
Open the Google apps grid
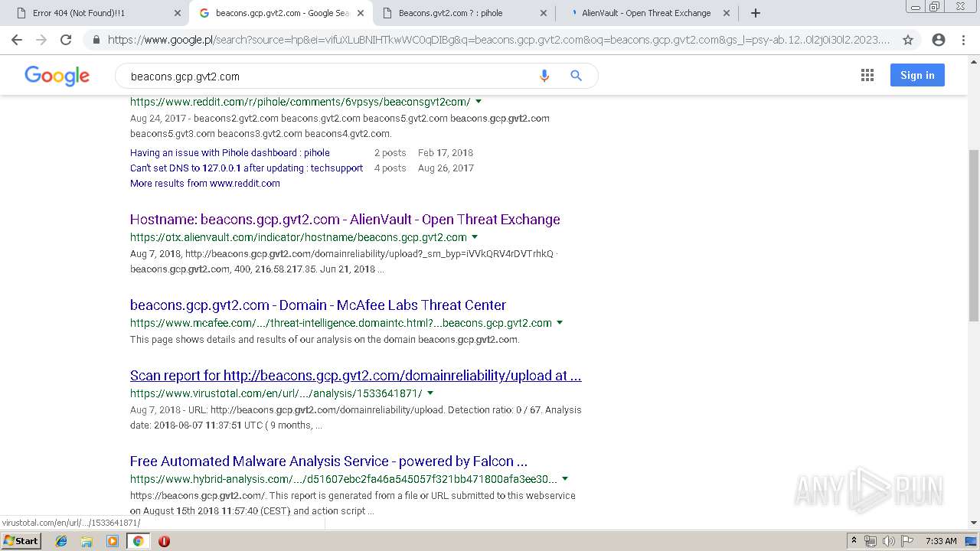tap(867, 75)
